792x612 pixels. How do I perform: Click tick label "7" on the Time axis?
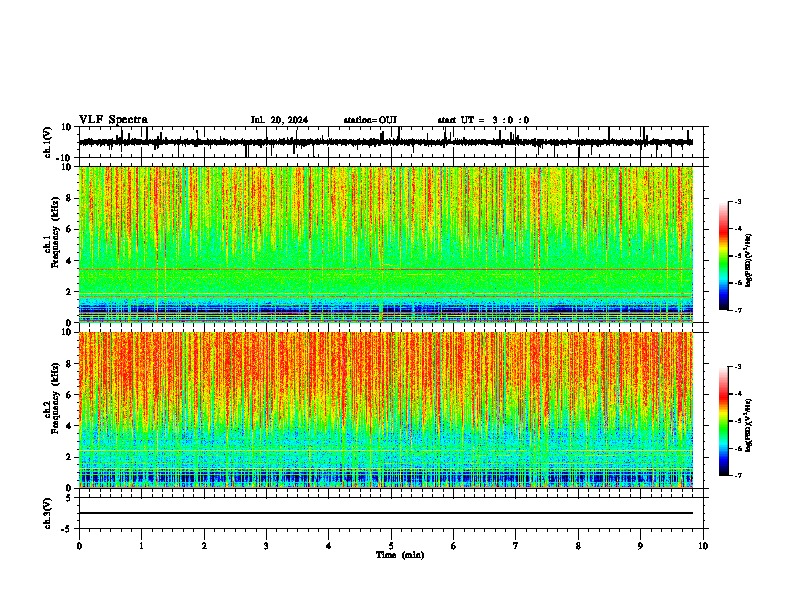pos(516,546)
